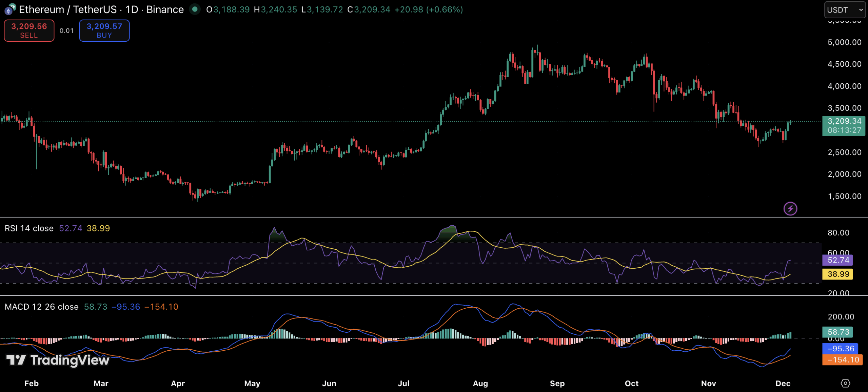Click the Ethereum / TetherUS symbol title
The height and width of the screenshot is (392, 868).
[x=101, y=9]
